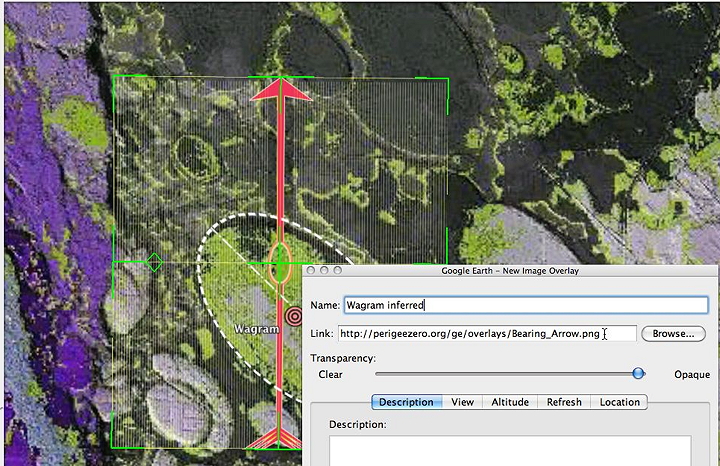Open the Location tab
The image size is (720, 466).
tap(619, 402)
